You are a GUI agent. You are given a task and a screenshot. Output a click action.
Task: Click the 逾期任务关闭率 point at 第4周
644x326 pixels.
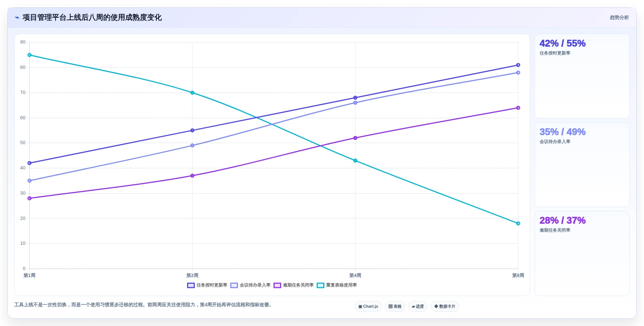(355, 138)
